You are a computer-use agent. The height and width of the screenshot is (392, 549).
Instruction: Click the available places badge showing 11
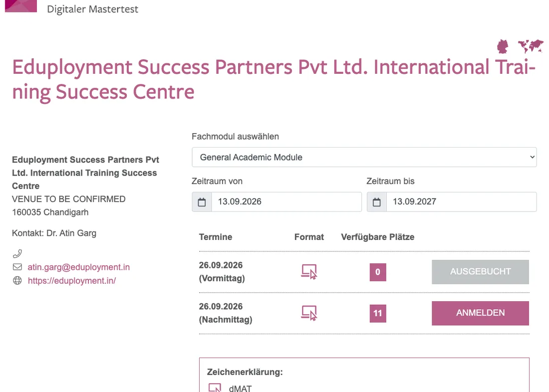(378, 313)
